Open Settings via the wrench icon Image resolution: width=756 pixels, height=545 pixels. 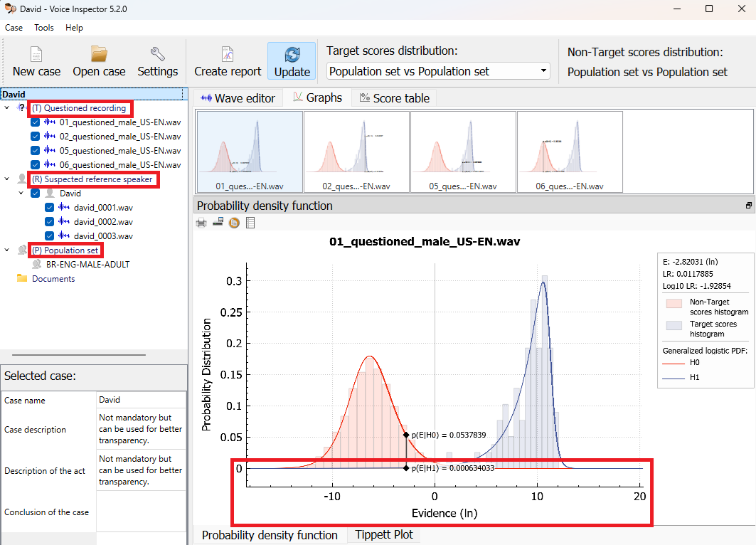pyautogui.click(x=158, y=53)
